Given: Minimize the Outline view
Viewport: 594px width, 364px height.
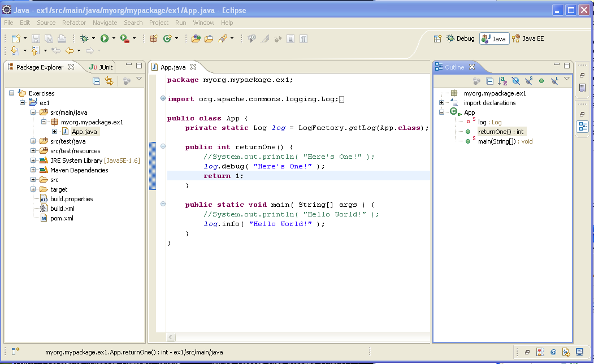Looking at the screenshot, I should coord(557,65).
